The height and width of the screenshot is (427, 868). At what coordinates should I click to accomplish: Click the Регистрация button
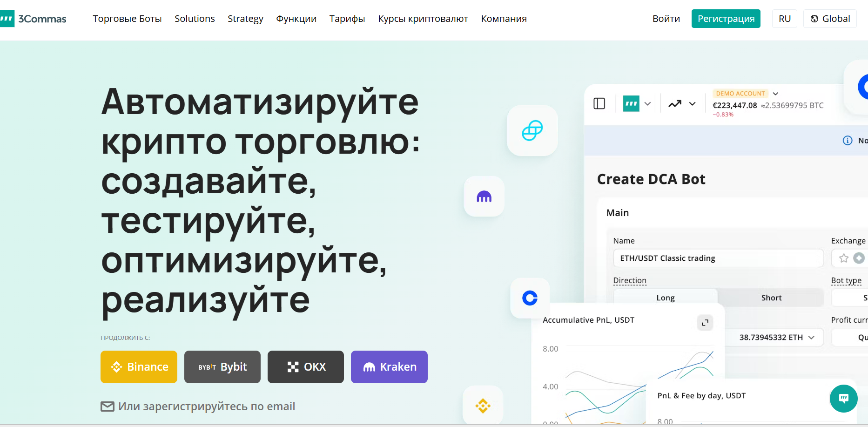tap(726, 19)
